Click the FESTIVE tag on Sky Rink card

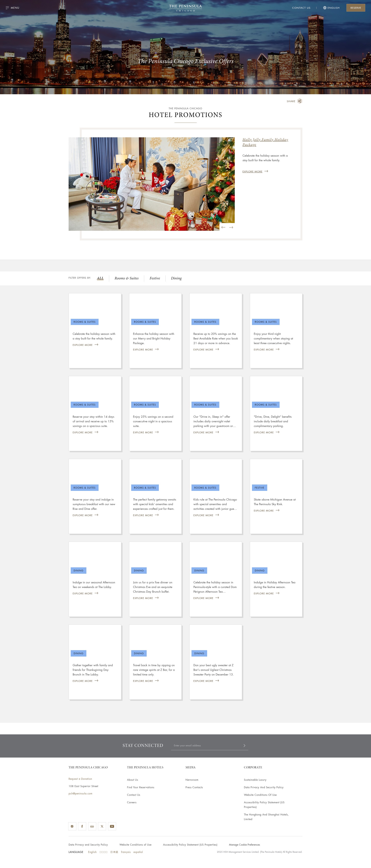pyautogui.click(x=259, y=488)
